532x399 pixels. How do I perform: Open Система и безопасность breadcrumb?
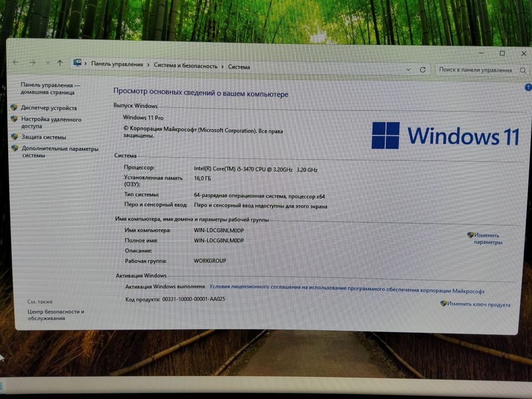(x=185, y=66)
